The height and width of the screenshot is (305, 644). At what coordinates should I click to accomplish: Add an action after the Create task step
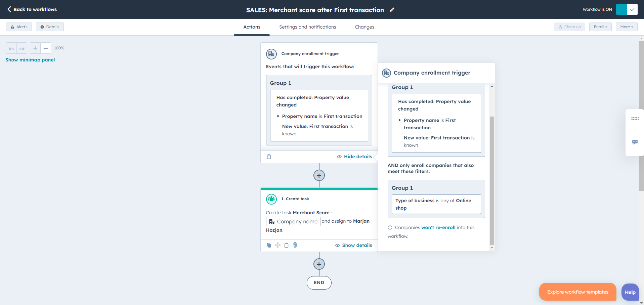319,264
